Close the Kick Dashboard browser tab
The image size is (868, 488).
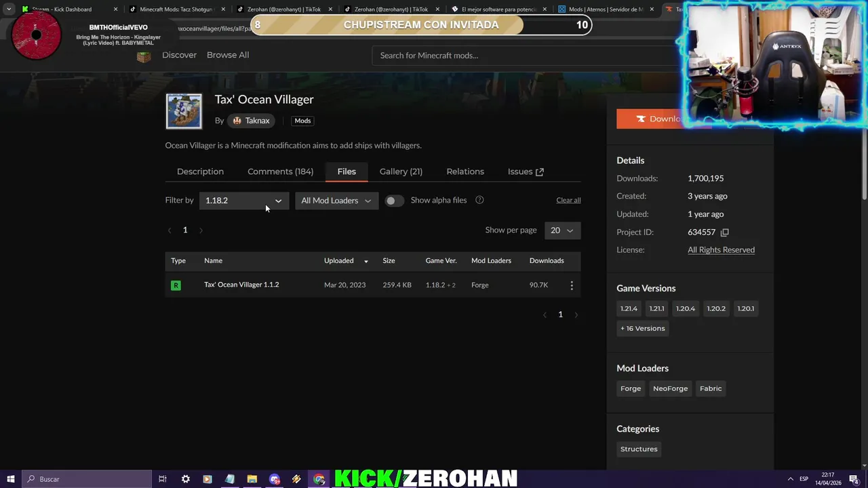(x=115, y=9)
